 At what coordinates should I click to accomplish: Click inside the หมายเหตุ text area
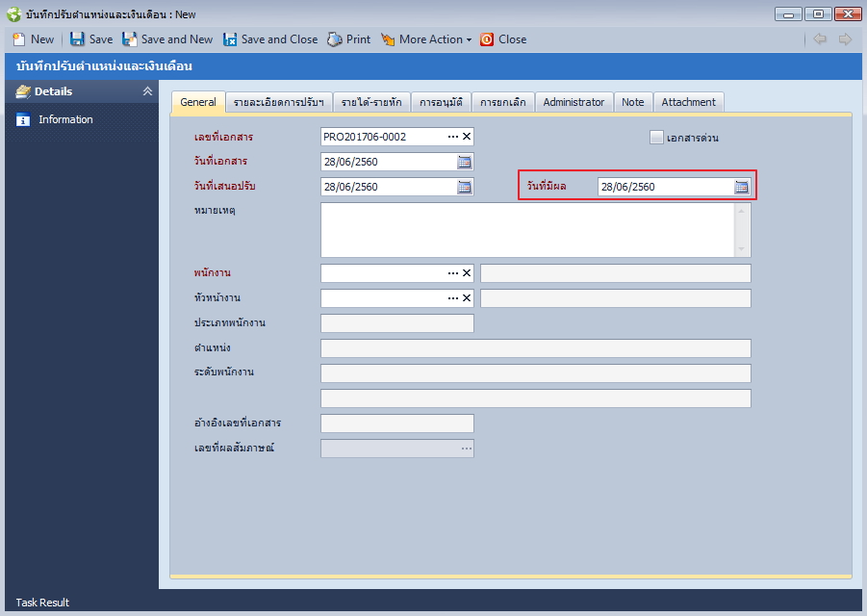pos(527,230)
